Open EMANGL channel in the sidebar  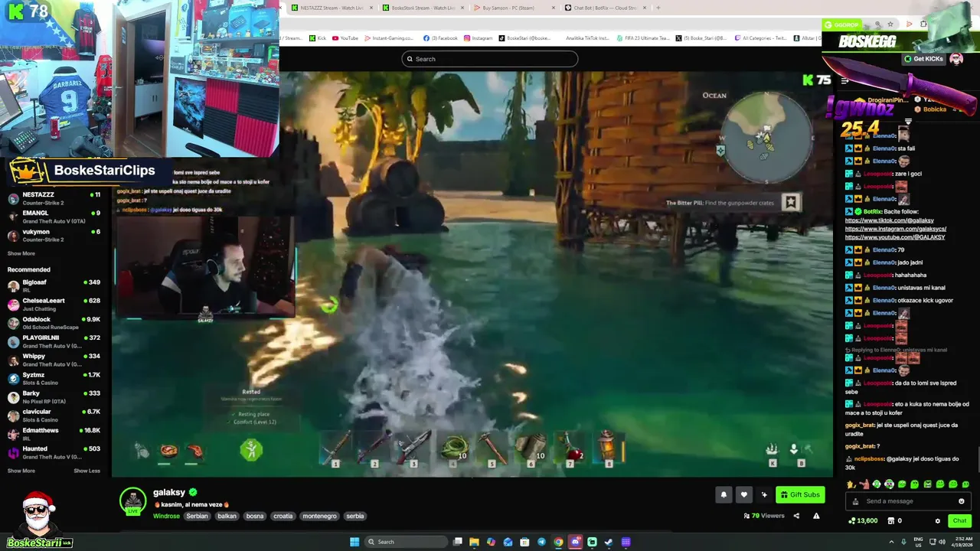(54, 217)
